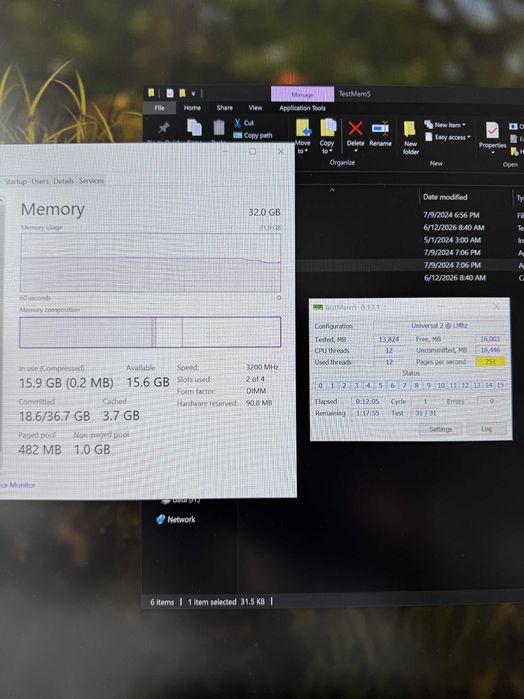524x699 pixels.
Task: Switch to the View ribbon tab
Action: click(256, 108)
